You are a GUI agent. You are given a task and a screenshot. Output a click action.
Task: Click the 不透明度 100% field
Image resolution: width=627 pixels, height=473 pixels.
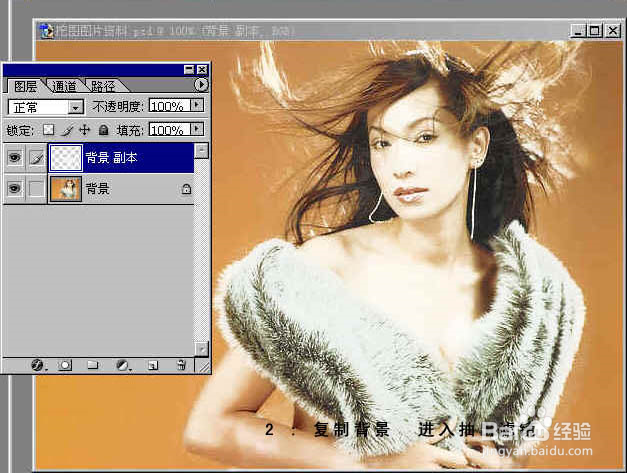[x=170, y=106]
